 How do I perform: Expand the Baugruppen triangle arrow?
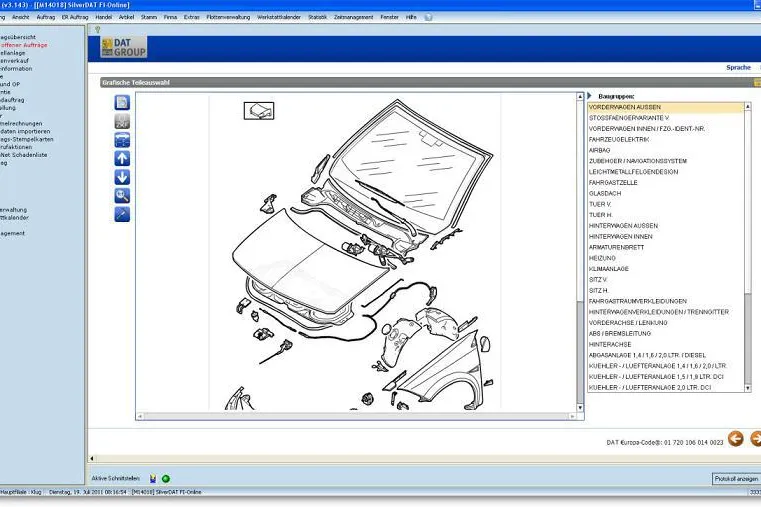point(590,96)
